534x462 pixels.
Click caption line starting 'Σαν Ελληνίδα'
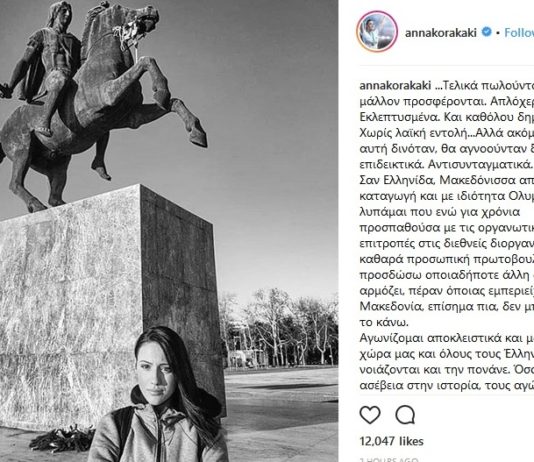tap(447, 180)
